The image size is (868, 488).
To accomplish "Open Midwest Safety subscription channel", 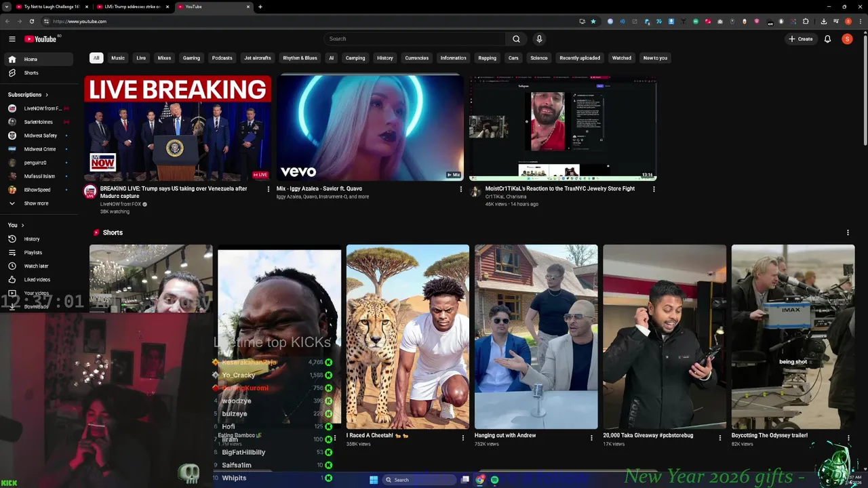I will pyautogui.click(x=39, y=136).
